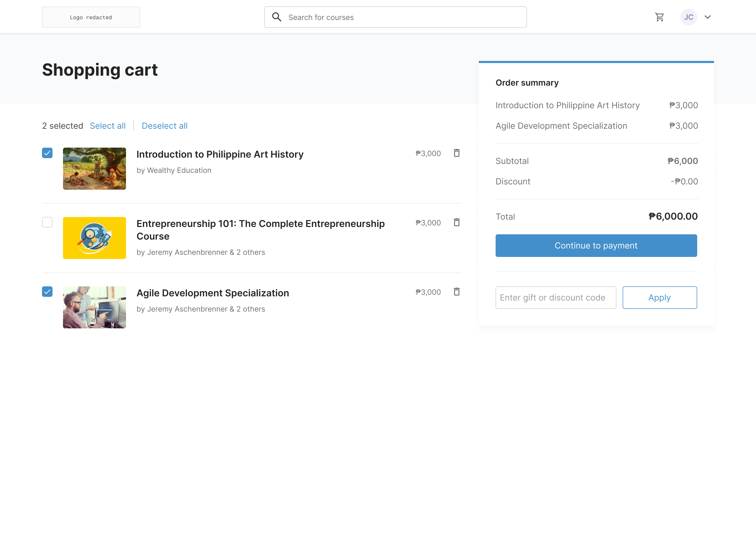Image resolution: width=756 pixels, height=538 pixels.
Task: Expand the account dropdown chevron
Action: pyautogui.click(x=708, y=17)
